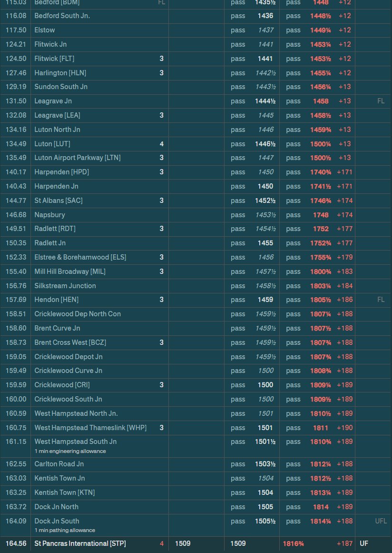This screenshot has height=553, width=392.
Task: Click the +184 delay at Silkstream Junction
Action: tap(344, 286)
